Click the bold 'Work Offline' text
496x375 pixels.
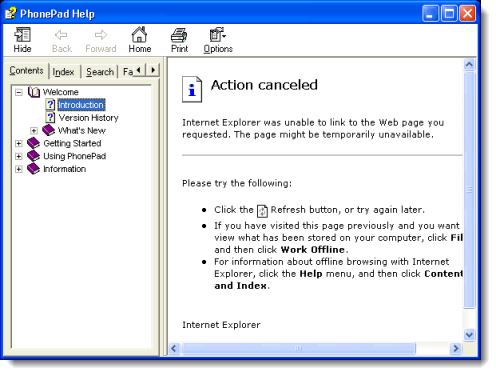[313, 249]
